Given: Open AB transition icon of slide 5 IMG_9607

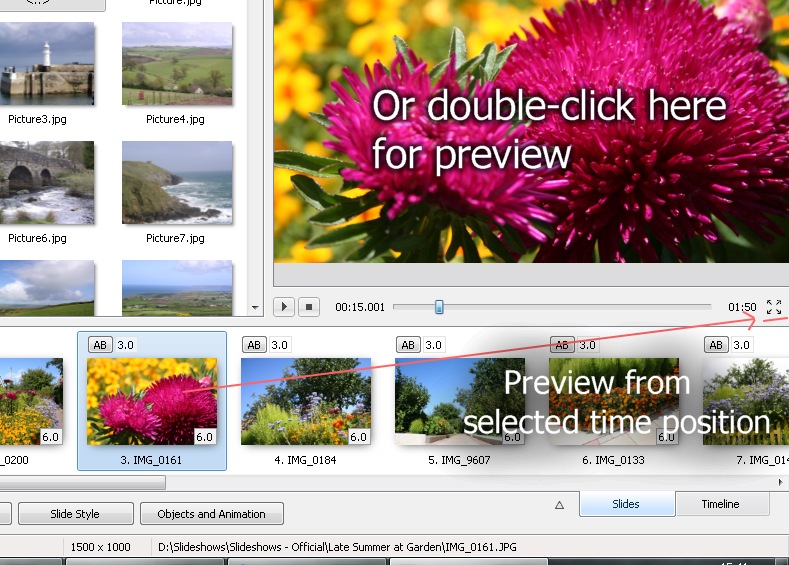Looking at the screenshot, I should 408,345.
